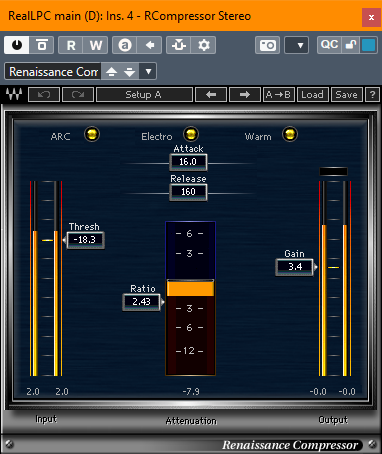Viewport: 382px width, 454px height.
Task: Go to previous preset with Waves left arrow
Action: (211, 95)
